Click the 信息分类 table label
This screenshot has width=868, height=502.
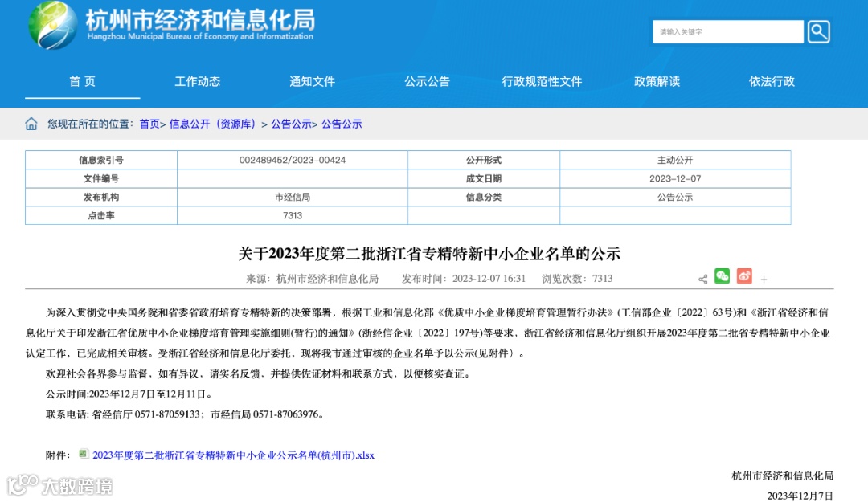[x=484, y=197]
